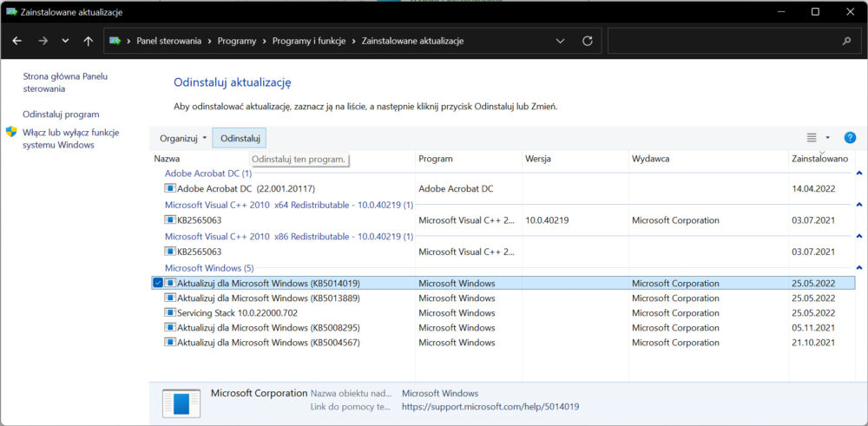
Task: Click icon of KB2565063 with version 10.0.40219
Action: [x=170, y=220]
